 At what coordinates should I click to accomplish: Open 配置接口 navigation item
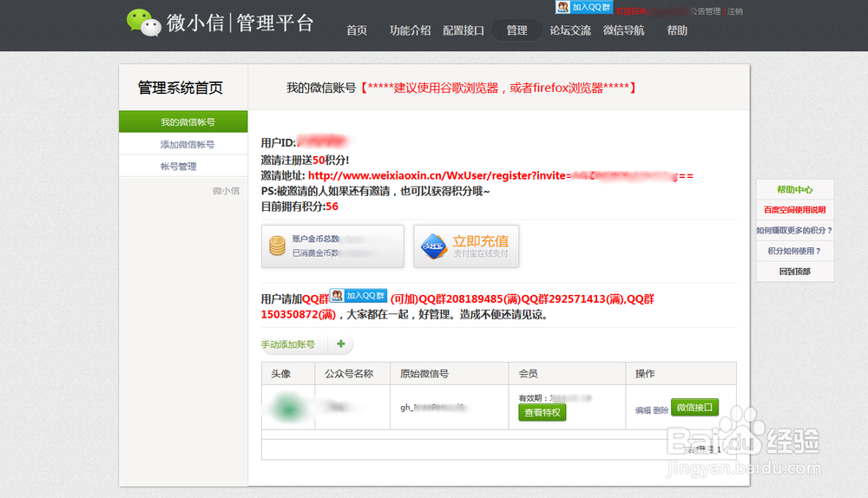click(464, 30)
